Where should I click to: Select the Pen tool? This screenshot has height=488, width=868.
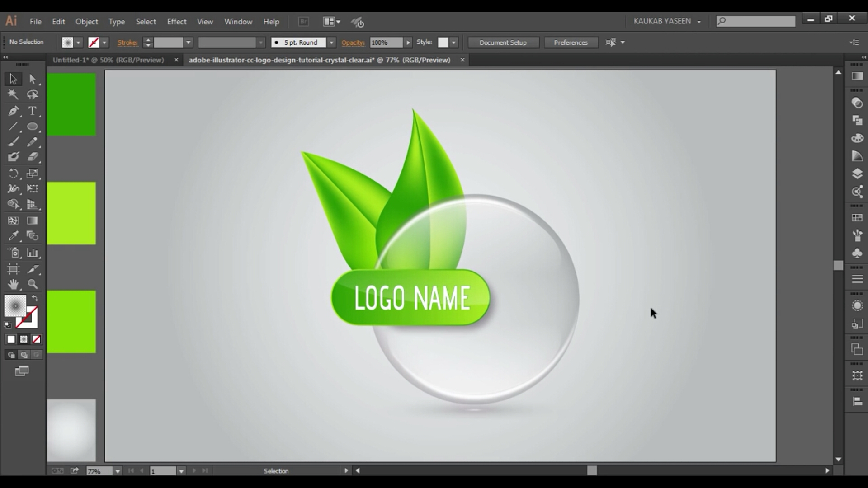click(x=13, y=111)
